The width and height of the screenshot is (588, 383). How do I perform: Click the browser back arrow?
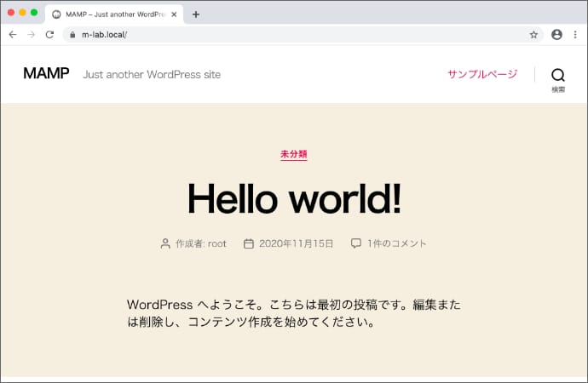(12, 35)
